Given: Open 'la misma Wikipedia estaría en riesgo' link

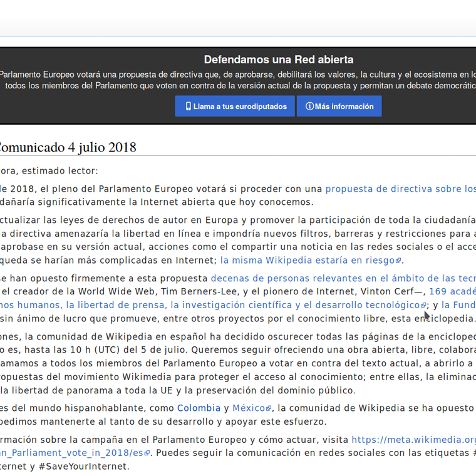Looking at the screenshot, I should tap(308, 260).
